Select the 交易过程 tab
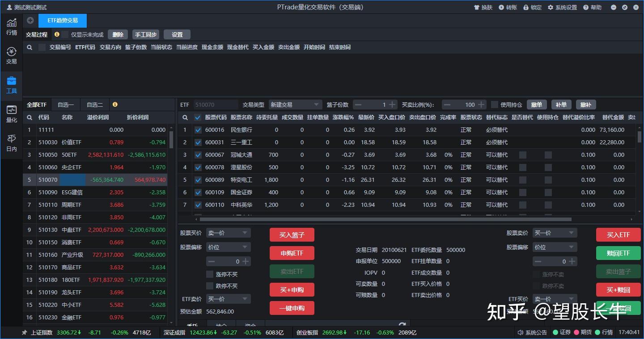 click(36, 34)
